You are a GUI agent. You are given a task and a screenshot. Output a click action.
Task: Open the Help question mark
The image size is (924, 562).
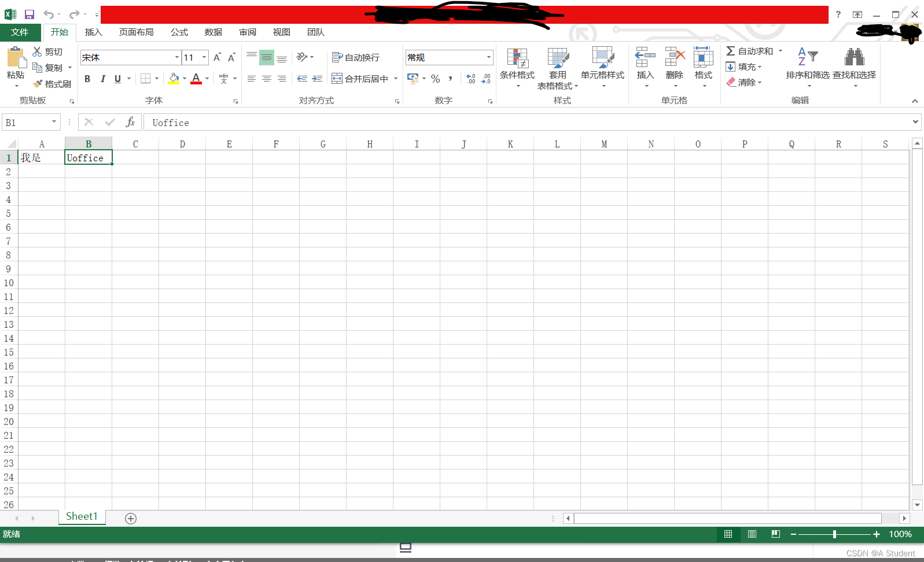tap(838, 14)
